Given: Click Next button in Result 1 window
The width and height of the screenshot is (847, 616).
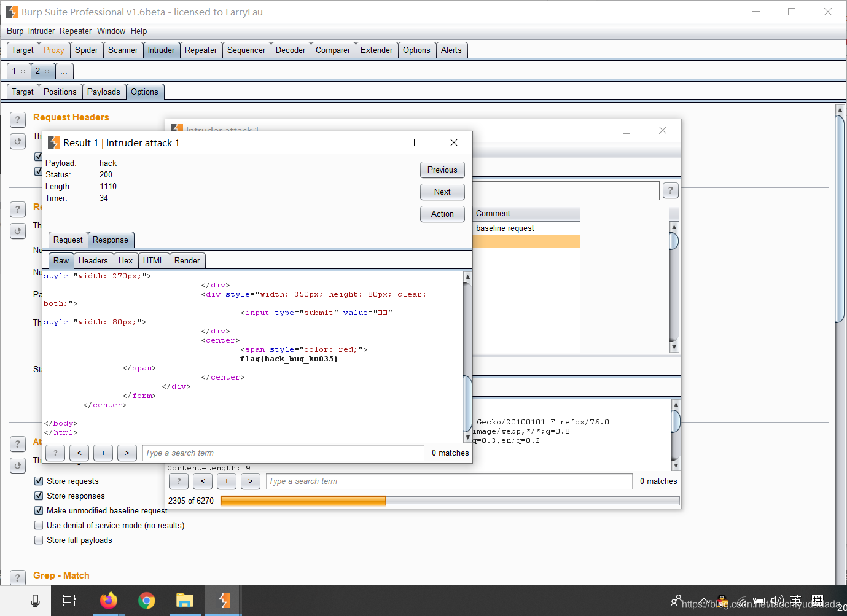Looking at the screenshot, I should tap(442, 192).
